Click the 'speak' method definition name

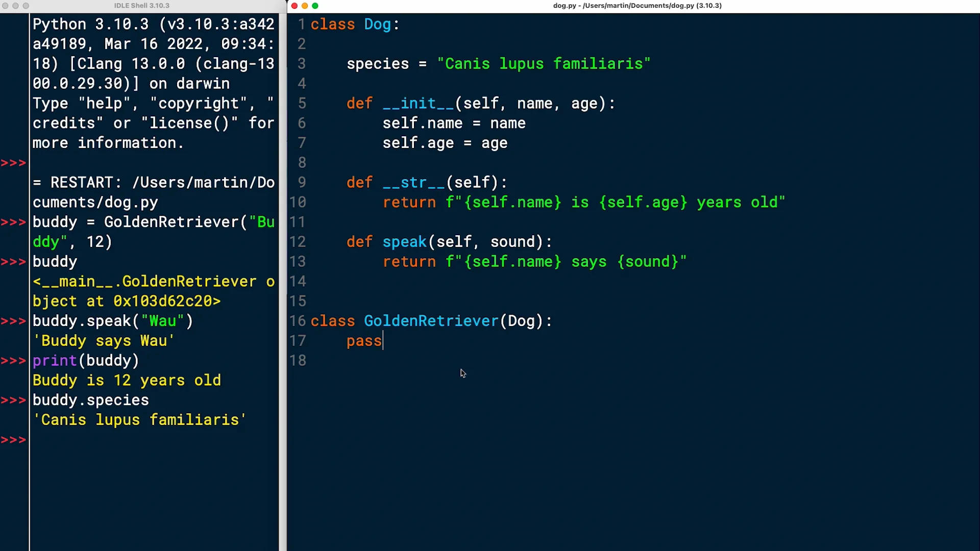point(404,242)
